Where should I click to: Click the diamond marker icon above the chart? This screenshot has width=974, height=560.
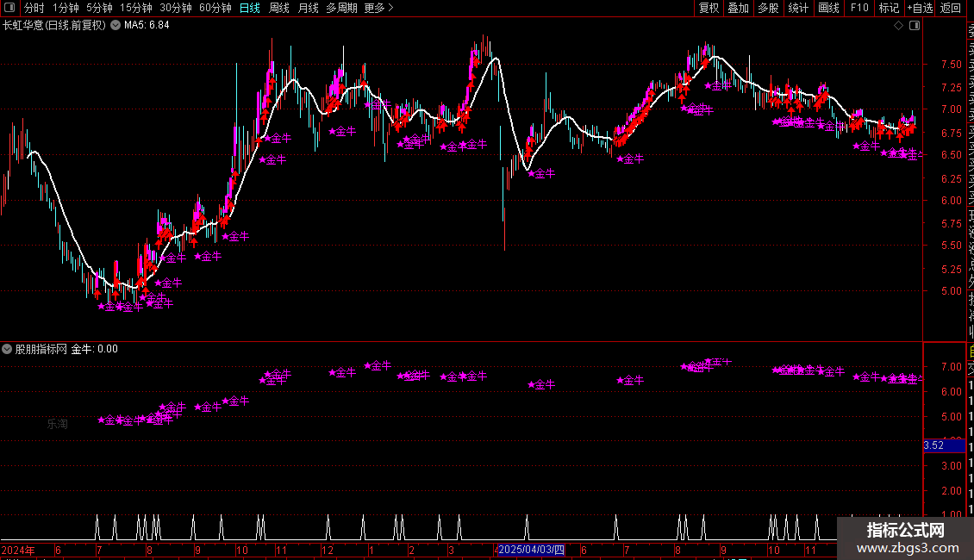(x=898, y=26)
